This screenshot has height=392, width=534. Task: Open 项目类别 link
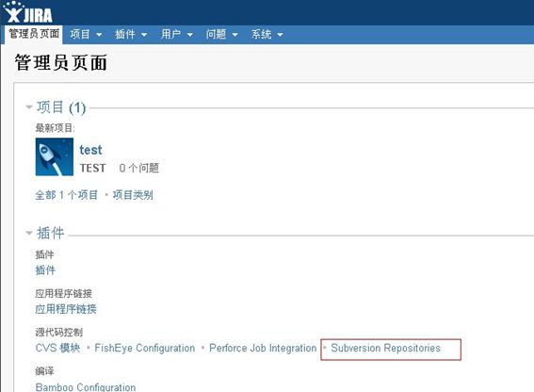133,195
